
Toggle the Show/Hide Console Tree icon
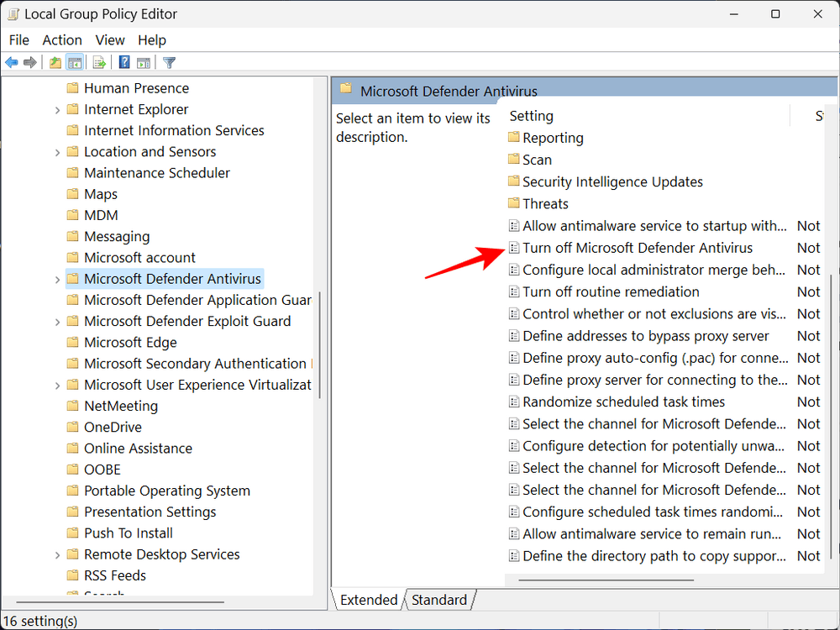pos(75,62)
